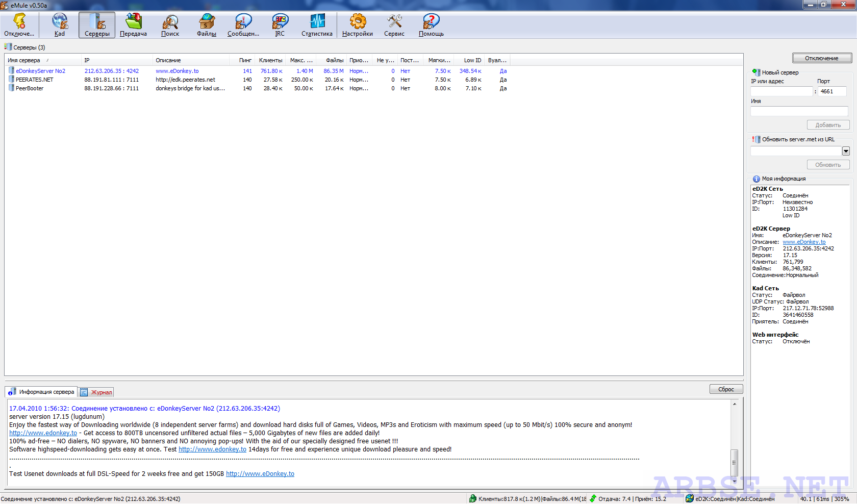Image resolution: width=857 pixels, height=504 pixels.
Task: Click the eD2K connection globe status icon
Action: click(690, 499)
